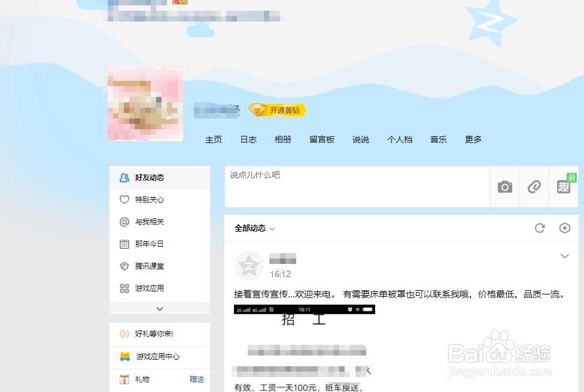Collapse the sidebar using the down chevron

coord(159,308)
